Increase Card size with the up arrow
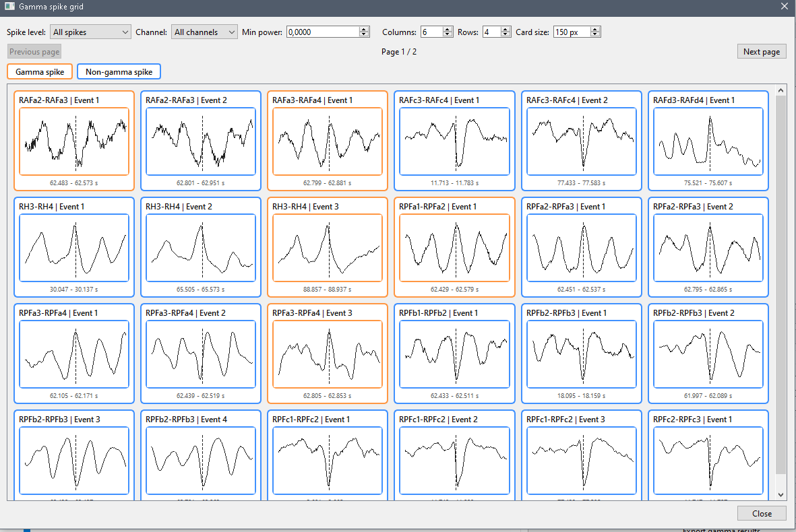Screen dimensions: 796x532 tap(595, 29)
